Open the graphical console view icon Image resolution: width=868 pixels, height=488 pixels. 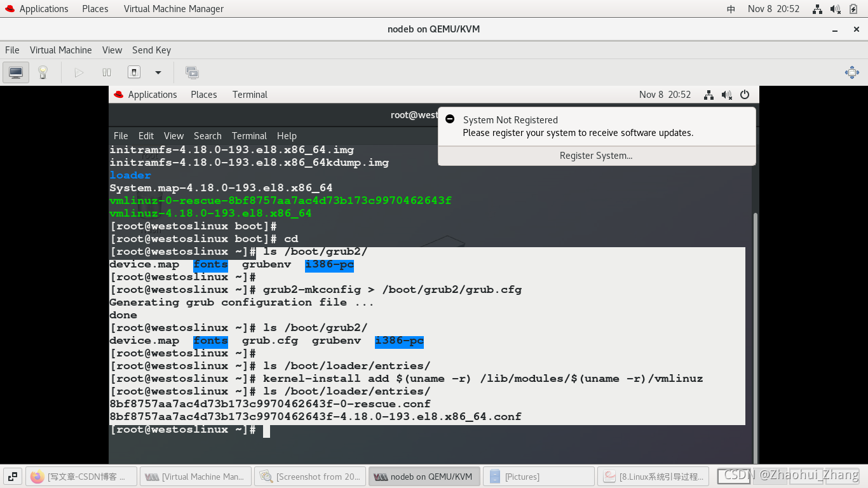point(15,72)
